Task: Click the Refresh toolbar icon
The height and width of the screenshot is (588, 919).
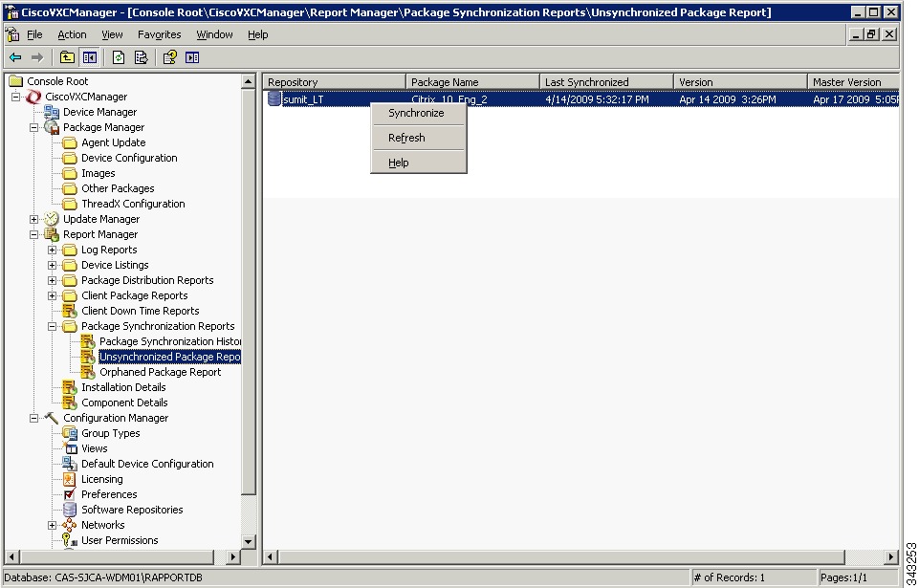Action: [x=119, y=57]
